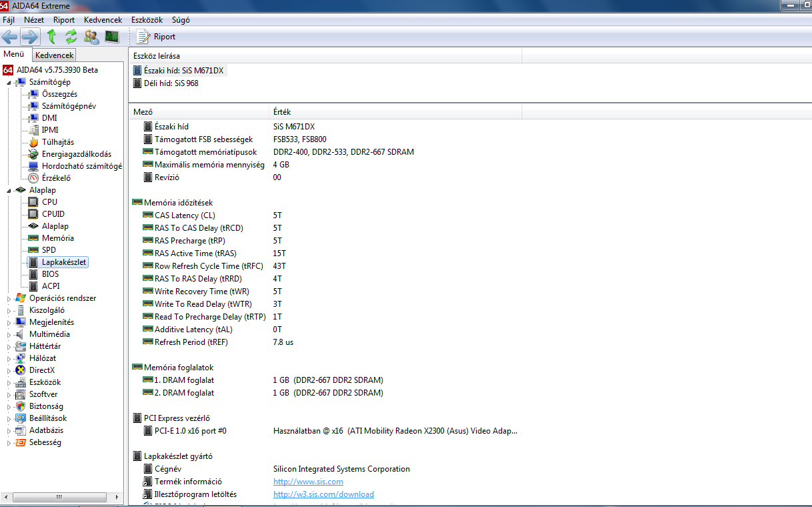This screenshot has height=507, width=812.
Task: Click the DMI icon in tree
Action: point(33,118)
